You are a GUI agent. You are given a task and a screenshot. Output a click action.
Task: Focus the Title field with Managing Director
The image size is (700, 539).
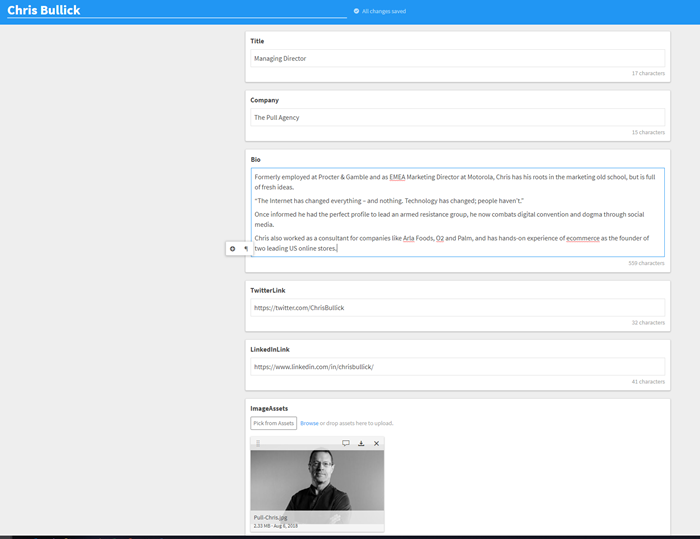point(457,59)
